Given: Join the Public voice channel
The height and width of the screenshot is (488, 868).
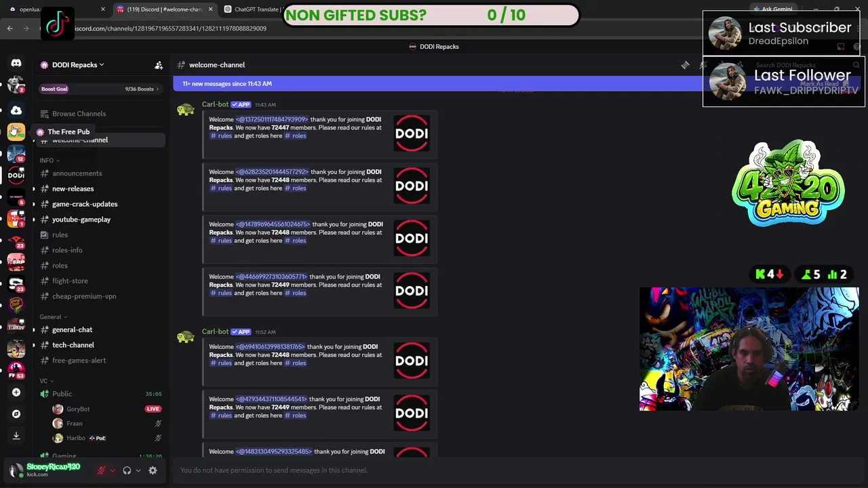Looking at the screenshot, I should (x=100, y=394).
